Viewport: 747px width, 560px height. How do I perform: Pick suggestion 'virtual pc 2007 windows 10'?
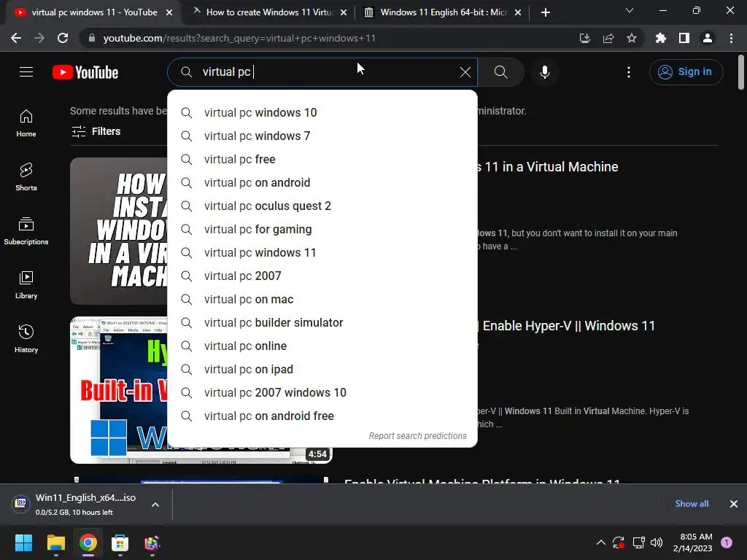coord(322,393)
